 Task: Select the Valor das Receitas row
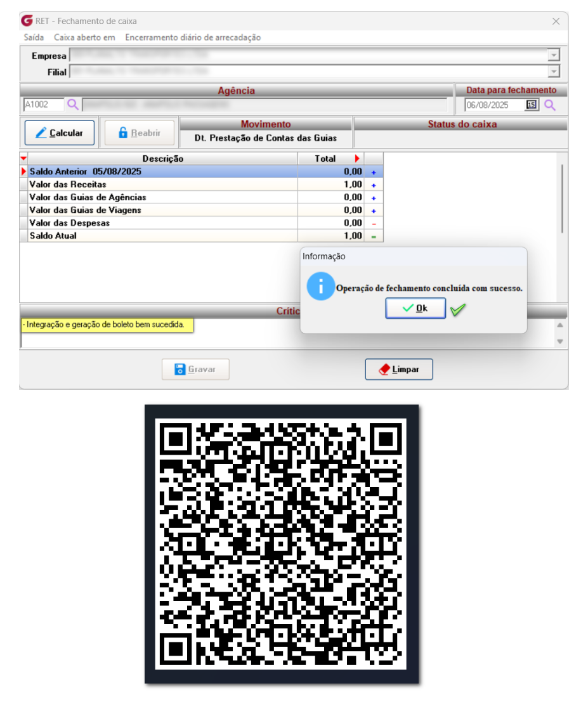(x=201, y=185)
